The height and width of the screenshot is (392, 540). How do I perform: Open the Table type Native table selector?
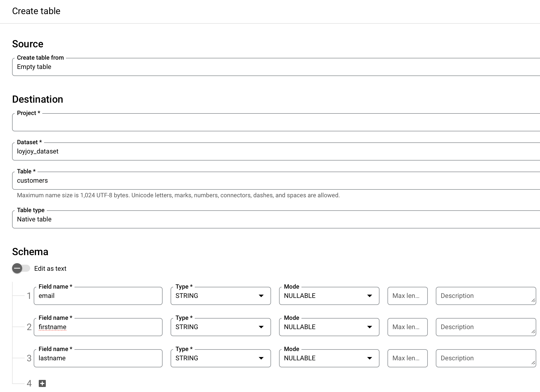276,219
